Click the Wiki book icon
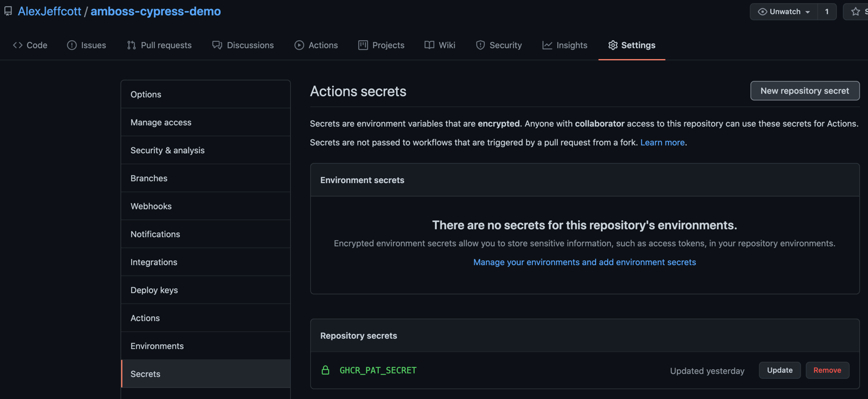 coord(429,45)
